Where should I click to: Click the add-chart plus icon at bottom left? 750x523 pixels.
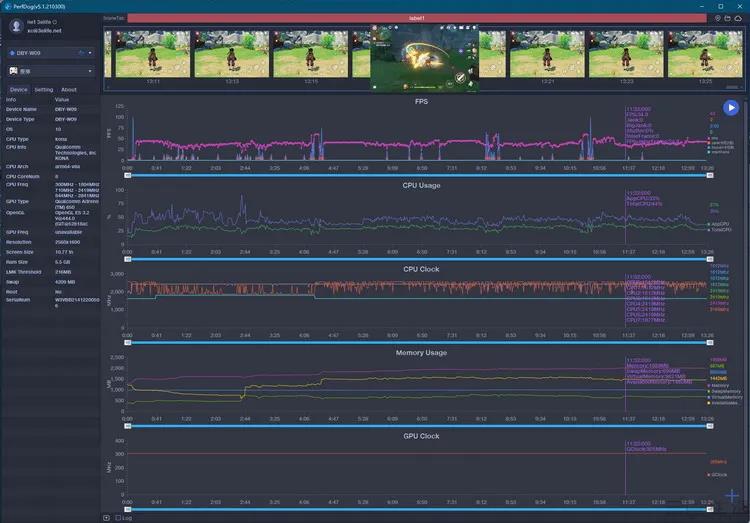106,518
